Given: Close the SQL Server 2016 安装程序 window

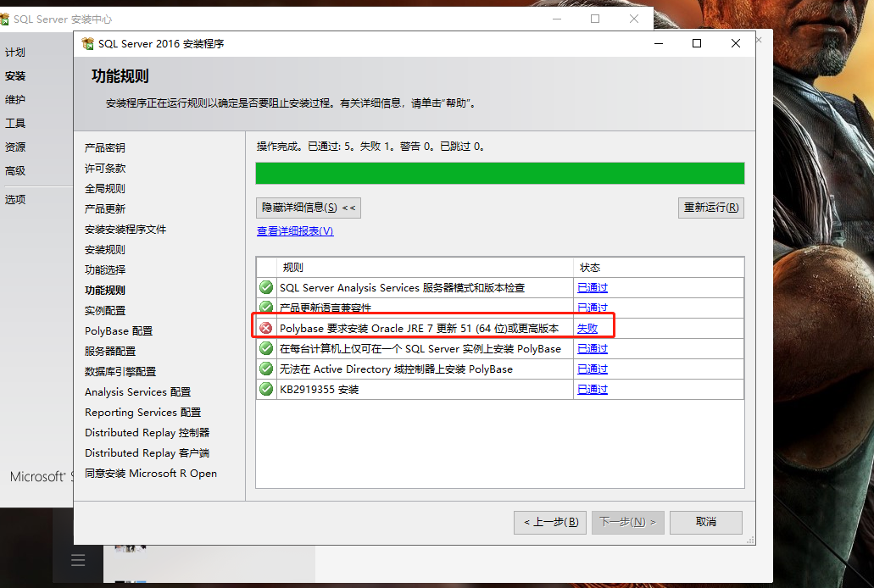Looking at the screenshot, I should [x=736, y=43].
